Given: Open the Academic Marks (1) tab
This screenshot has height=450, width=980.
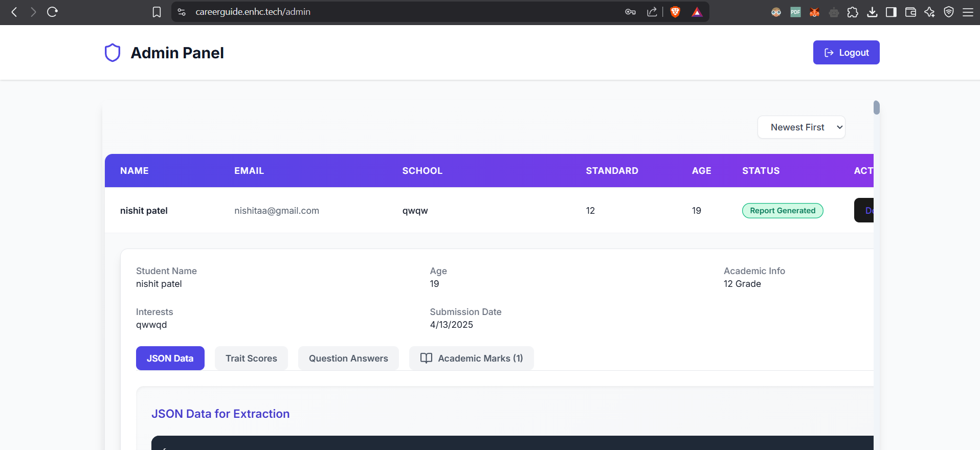Looking at the screenshot, I should pyautogui.click(x=471, y=358).
